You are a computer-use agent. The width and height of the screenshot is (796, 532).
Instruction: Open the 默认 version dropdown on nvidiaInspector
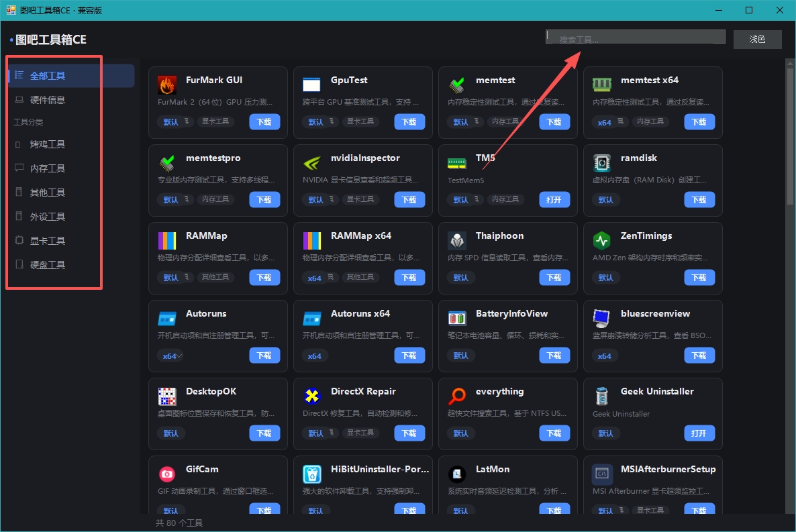coord(320,199)
